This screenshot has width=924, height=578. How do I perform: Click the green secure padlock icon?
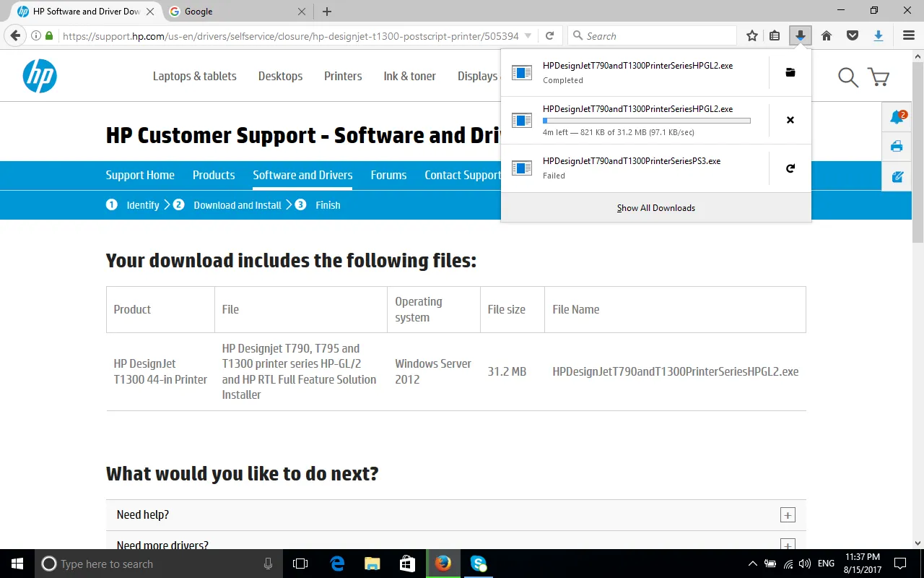click(x=49, y=35)
